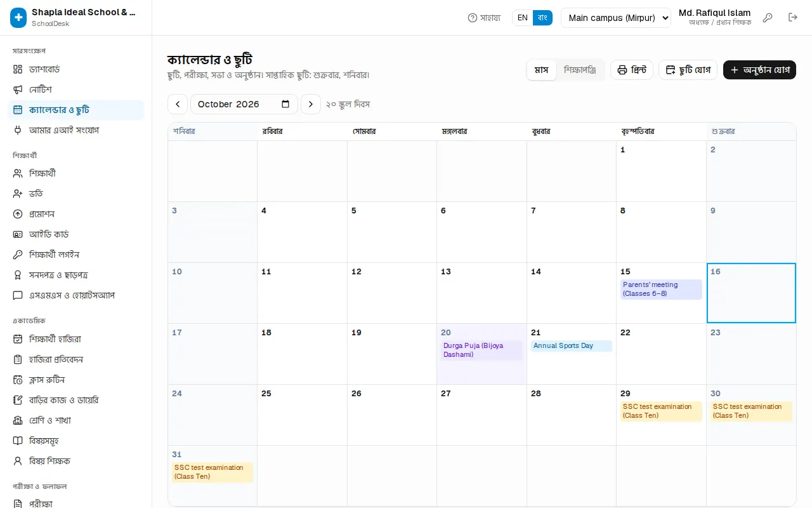Click the প্রিন্ট button

(x=632, y=70)
